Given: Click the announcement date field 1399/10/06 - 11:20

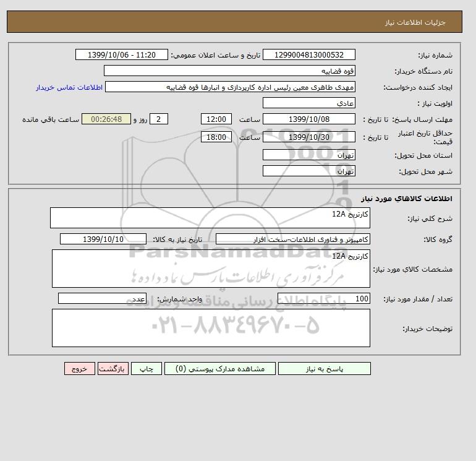Looking at the screenshot, I should (x=121, y=54).
